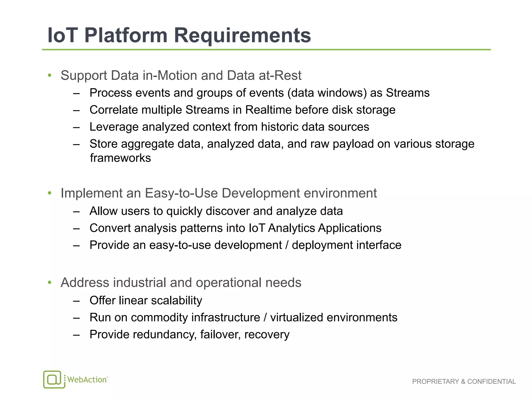Click the Provide redundancy, failover, recovery line

(189, 335)
